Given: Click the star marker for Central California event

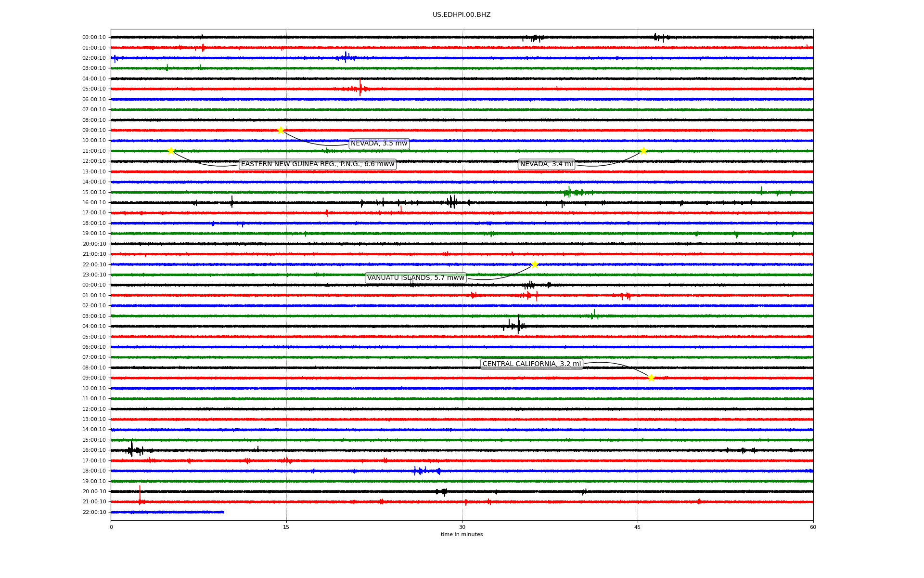Looking at the screenshot, I should pos(651,378).
